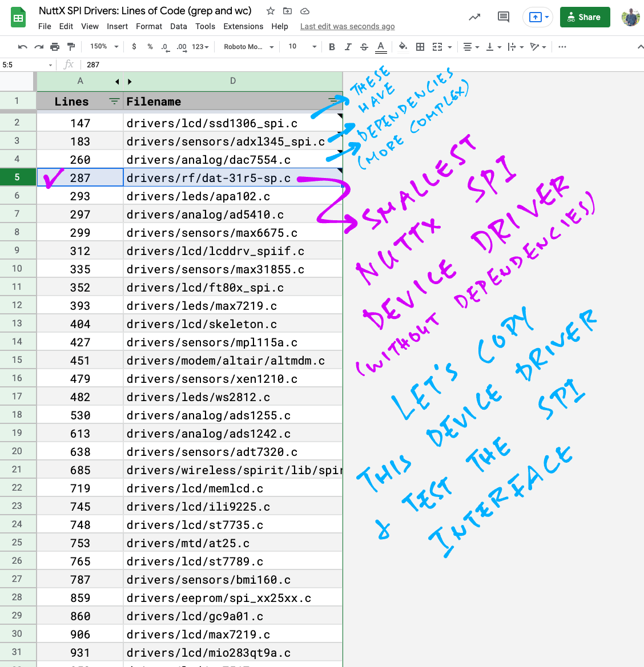Viewport: 644px width, 667px height.
Task: Open the Data menu
Action: (178, 26)
